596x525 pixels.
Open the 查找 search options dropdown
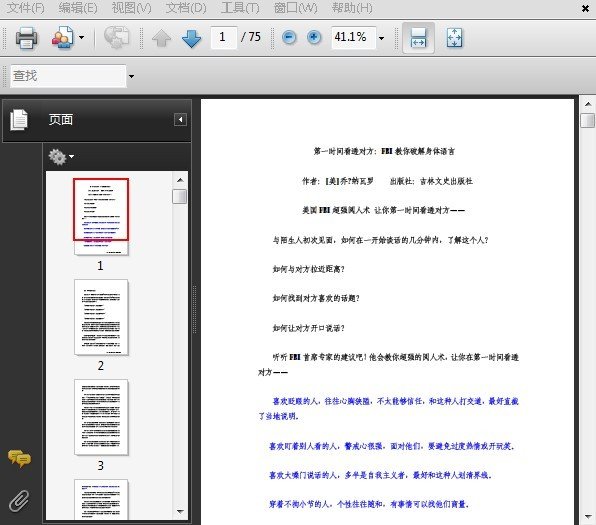[131, 76]
